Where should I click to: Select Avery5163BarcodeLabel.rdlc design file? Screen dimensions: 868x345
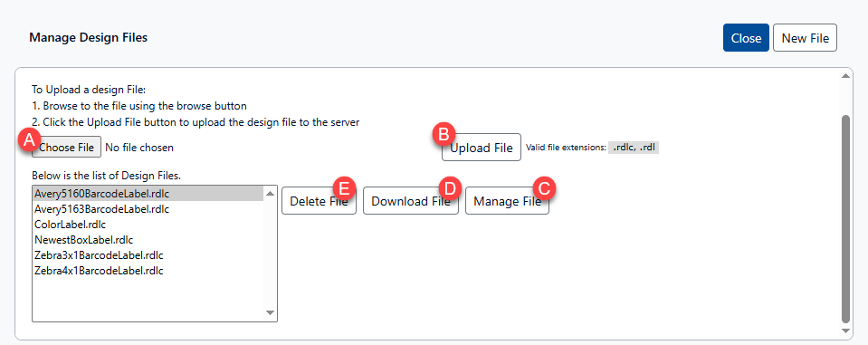(148, 209)
